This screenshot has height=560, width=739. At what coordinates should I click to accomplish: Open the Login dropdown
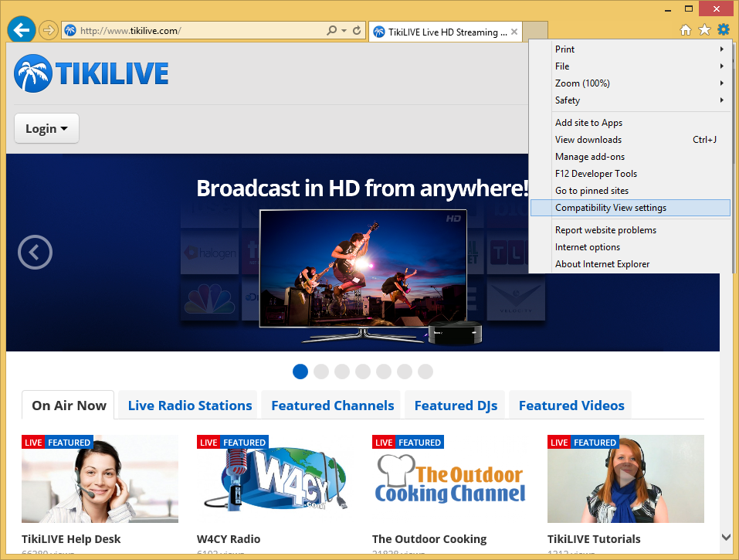coord(46,128)
